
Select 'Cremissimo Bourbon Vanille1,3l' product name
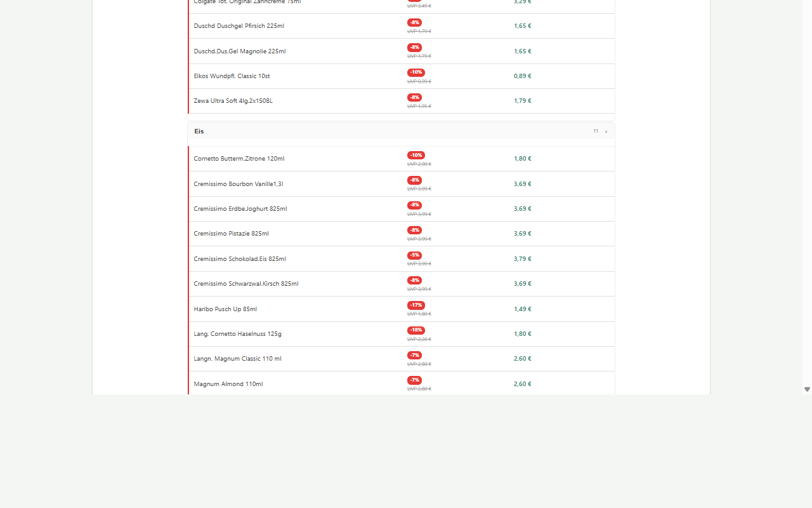pos(239,184)
